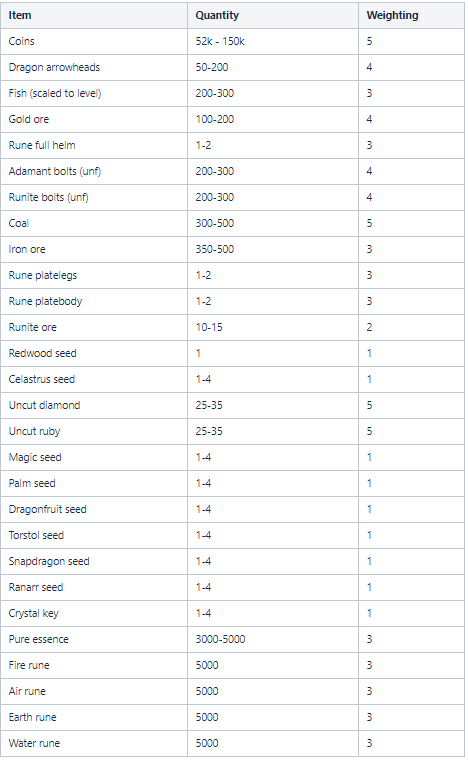Image resolution: width=468 pixels, height=762 pixels.
Task: Click the Item column header
Action: point(94,15)
